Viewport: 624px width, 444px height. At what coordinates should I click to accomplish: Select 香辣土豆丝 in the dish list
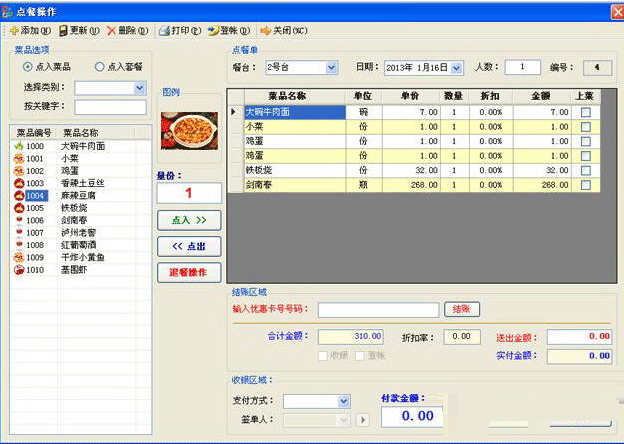tap(82, 183)
